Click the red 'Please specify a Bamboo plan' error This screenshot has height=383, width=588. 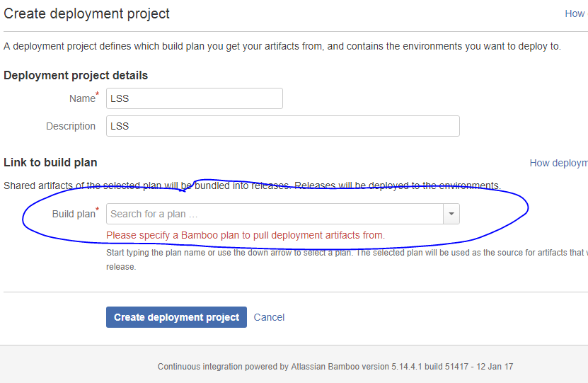click(x=246, y=235)
